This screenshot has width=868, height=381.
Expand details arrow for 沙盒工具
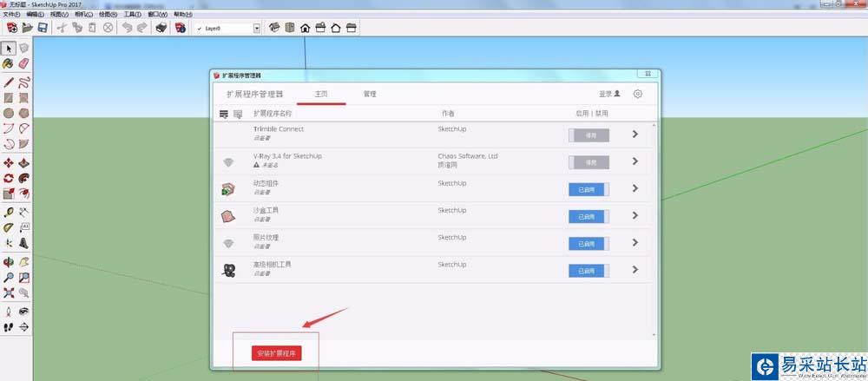635,215
